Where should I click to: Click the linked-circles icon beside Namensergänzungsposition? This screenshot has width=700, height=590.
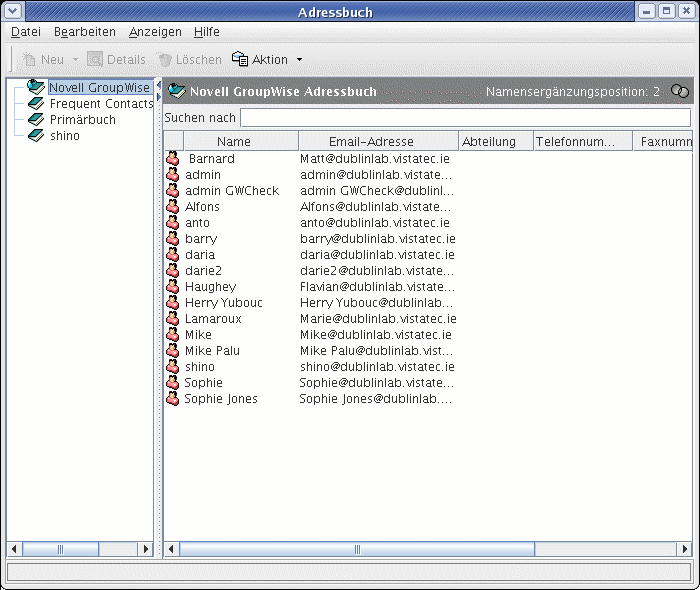pyautogui.click(x=679, y=91)
